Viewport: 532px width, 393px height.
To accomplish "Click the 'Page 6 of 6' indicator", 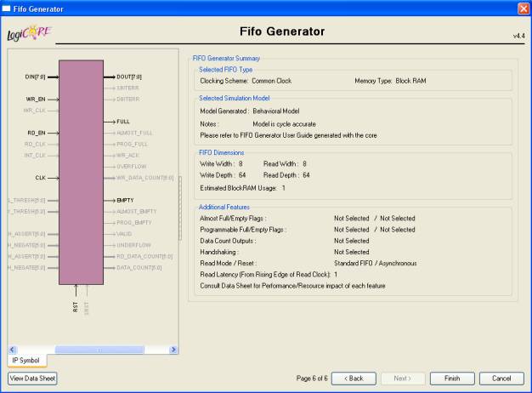I will pos(312,379).
